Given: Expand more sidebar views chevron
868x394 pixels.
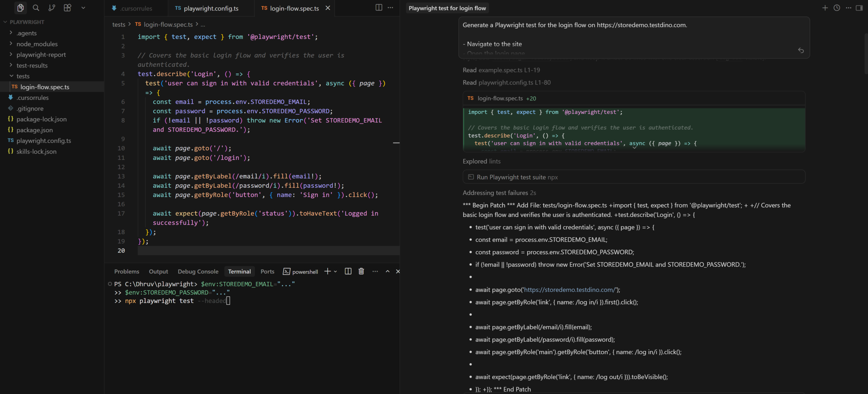Looking at the screenshot, I should [x=83, y=7].
